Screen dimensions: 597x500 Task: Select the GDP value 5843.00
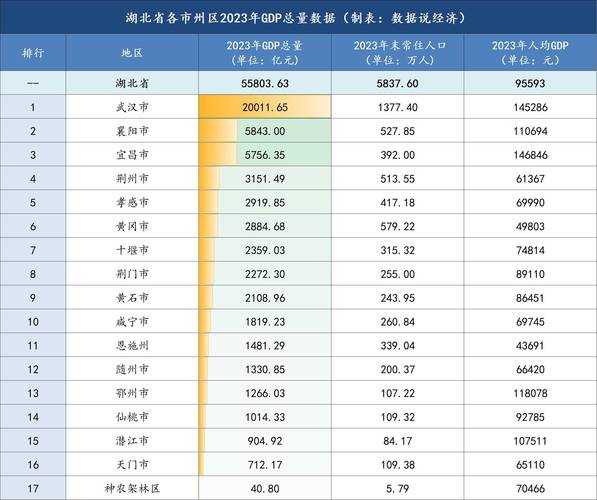click(x=265, y=131)
